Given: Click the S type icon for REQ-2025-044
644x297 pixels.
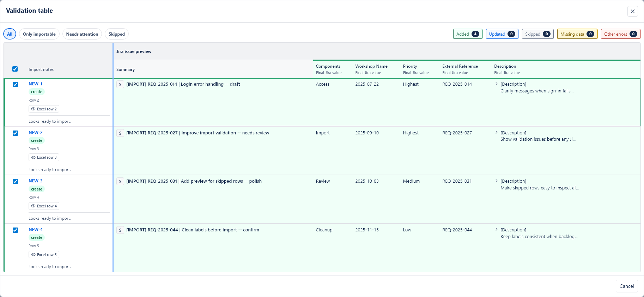Looking at the screenshot, I should click(x=120, y=230).
